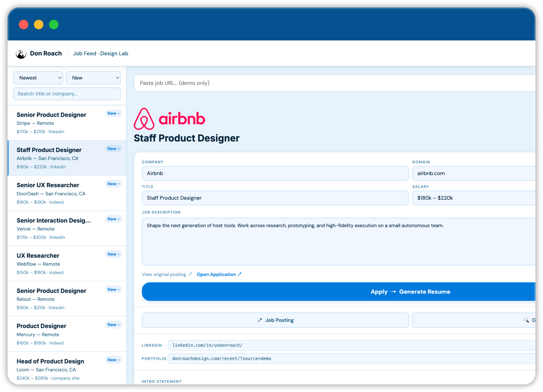Open New status dropdown on Airbnb job
Screen dimensions: 543x392
(x=113, y=149)
